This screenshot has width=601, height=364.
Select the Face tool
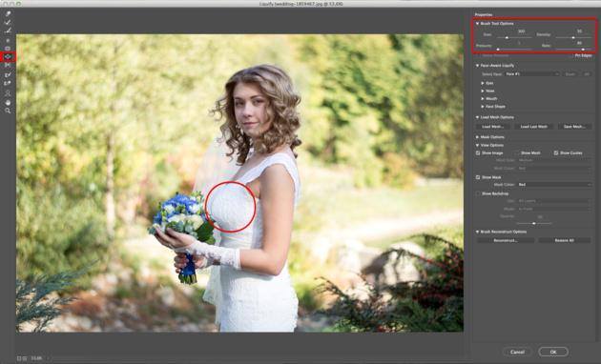8,93
